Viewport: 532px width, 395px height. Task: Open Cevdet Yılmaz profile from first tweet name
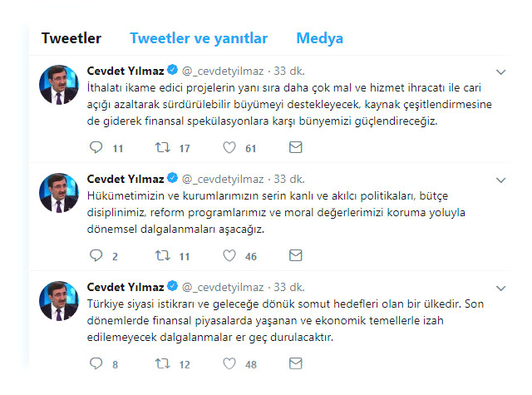(126, 71)
